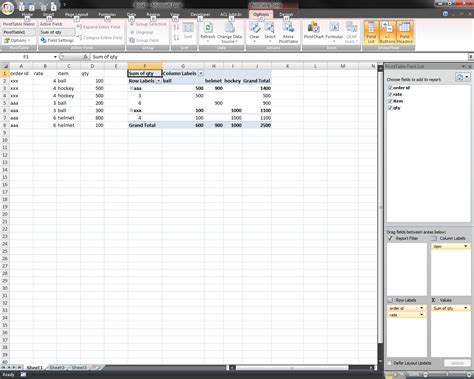Image resolution: width=474 pixels, height=379 pixels.
Task: Open the Design PivotTable tab
Action: pyautogui.click(x=286, y=14)
